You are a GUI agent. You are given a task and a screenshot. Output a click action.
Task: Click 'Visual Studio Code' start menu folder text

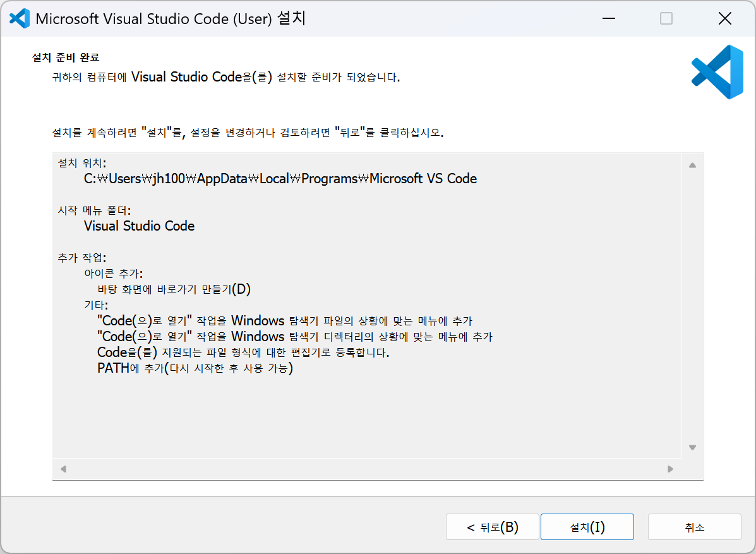click(x=140, y=226)
